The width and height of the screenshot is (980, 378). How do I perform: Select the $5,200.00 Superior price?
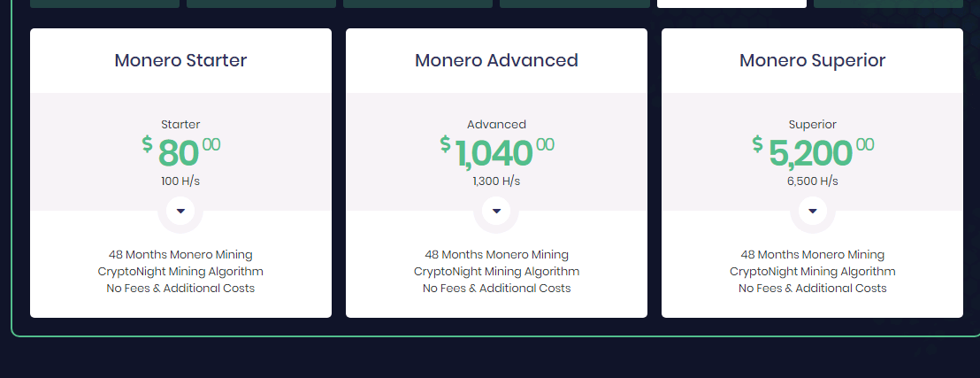coord(813,152)
